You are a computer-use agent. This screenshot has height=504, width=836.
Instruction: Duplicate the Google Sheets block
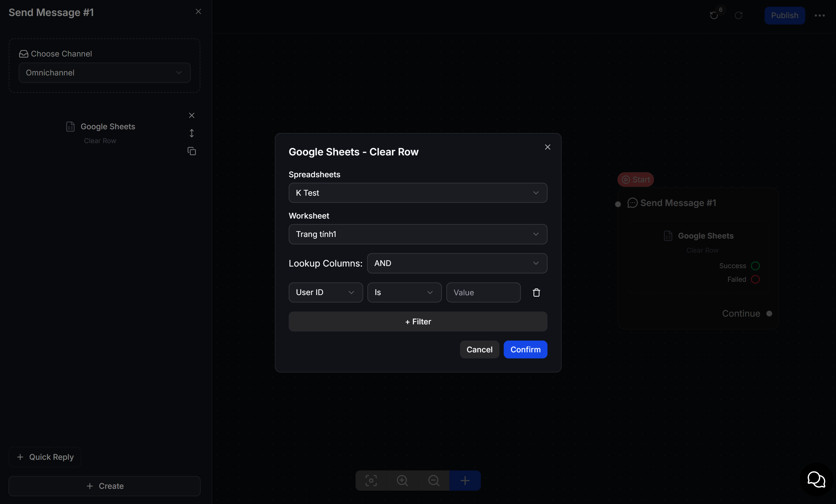pos(192,151)
